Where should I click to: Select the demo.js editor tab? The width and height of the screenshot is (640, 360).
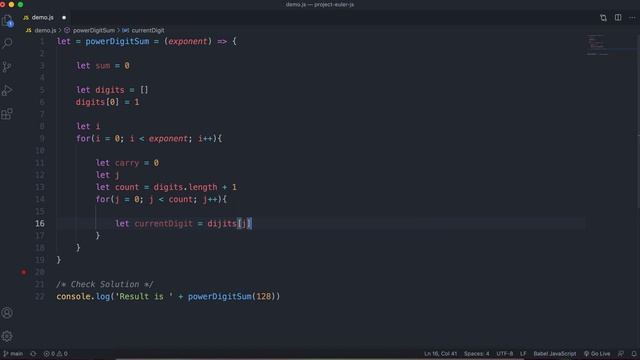(x=44, y=18)
